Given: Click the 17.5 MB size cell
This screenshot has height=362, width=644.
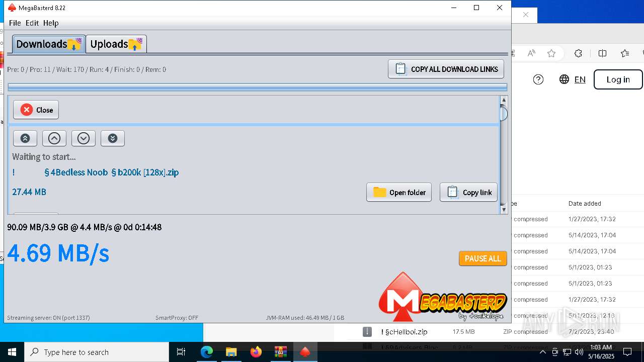Looking at the screenshot, I should [464, 332].
